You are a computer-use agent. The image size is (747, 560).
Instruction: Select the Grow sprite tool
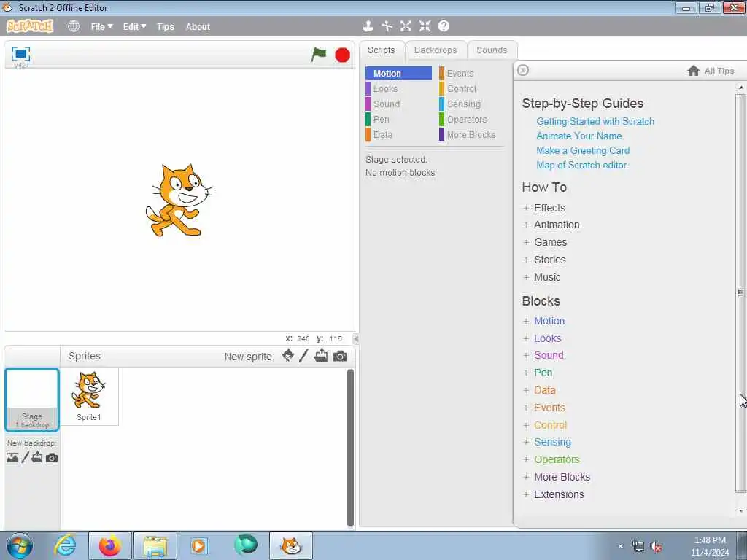point(406,26)
